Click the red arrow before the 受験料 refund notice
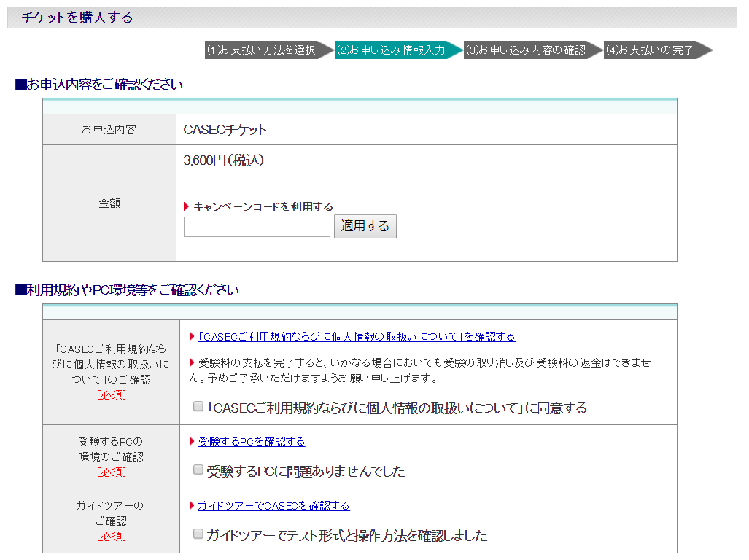Image resolution: width=749 pixels, height=560 pixels. (192, 362)
